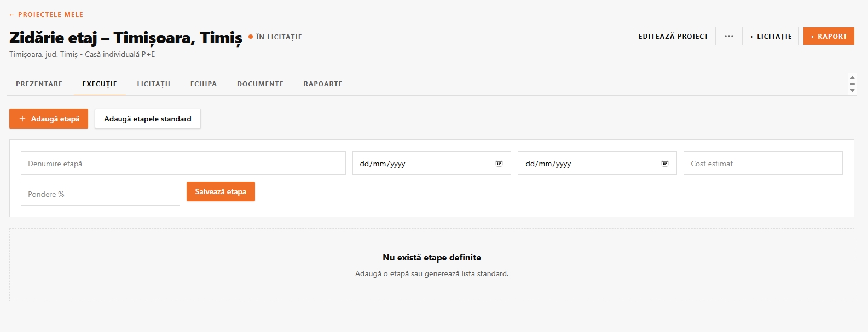Open the three-dots more options menu

click(x=729, y=36)
